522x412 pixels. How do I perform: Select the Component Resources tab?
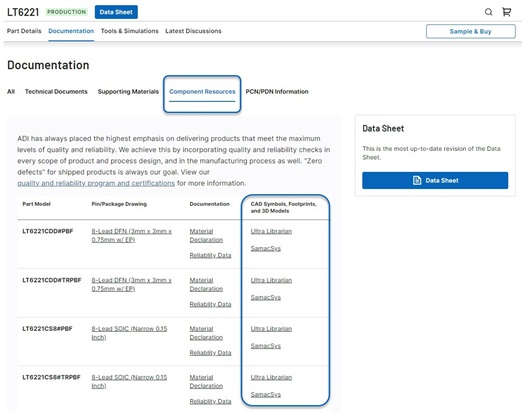tap(202, 92)
